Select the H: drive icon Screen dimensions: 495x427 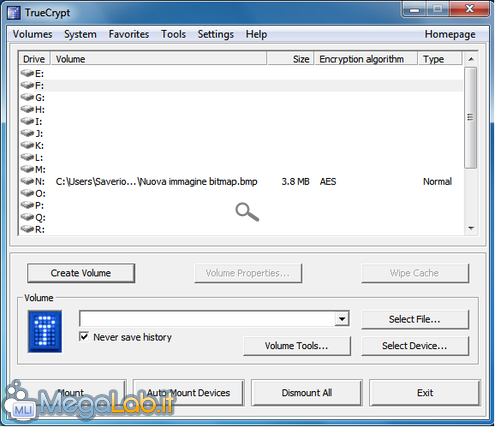tap(27, 109)
